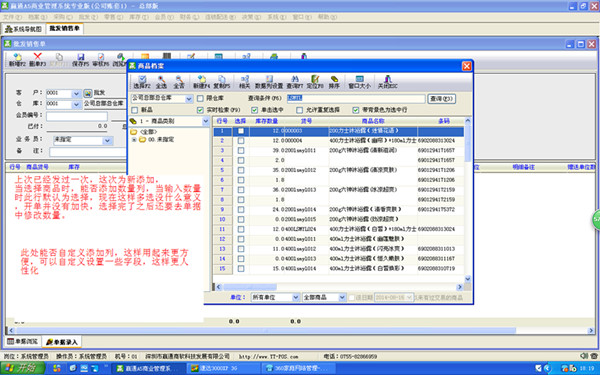Click the 复制F5 copy icon

pyautogui.click(x=222, y=82)
